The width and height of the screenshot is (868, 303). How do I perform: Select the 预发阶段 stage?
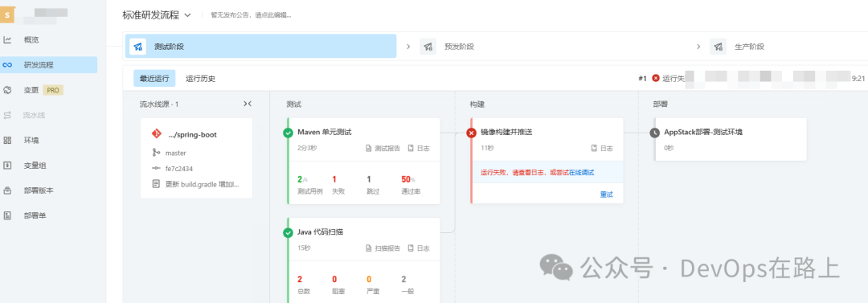coord(460,47)
